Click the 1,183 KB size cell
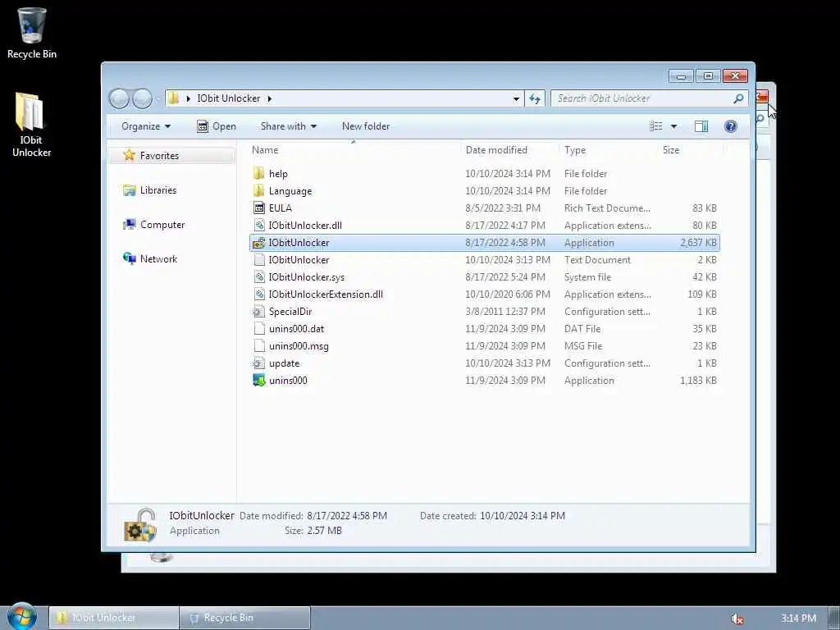Screen dimensions: 840x630 click(x=698, y=381)
